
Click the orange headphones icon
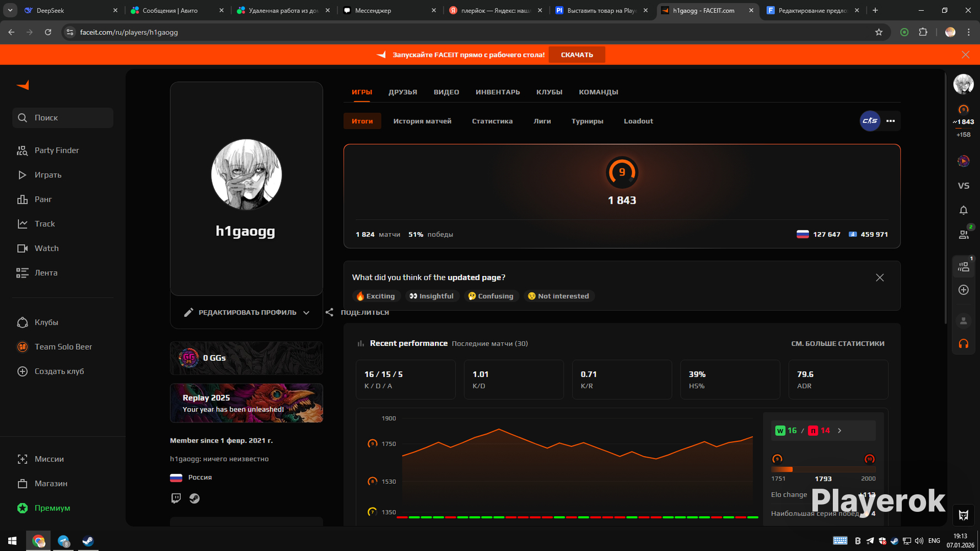click(x=963, y=344)
